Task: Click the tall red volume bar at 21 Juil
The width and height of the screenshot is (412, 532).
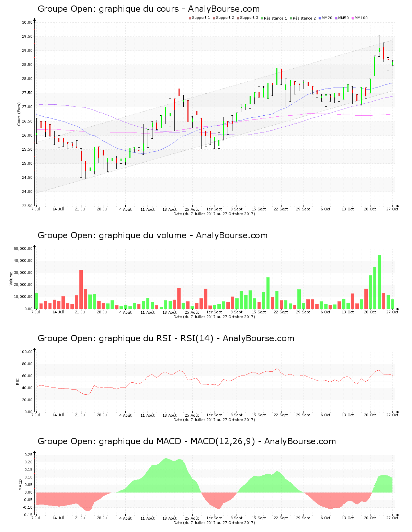Action: (x=81, y=289)
